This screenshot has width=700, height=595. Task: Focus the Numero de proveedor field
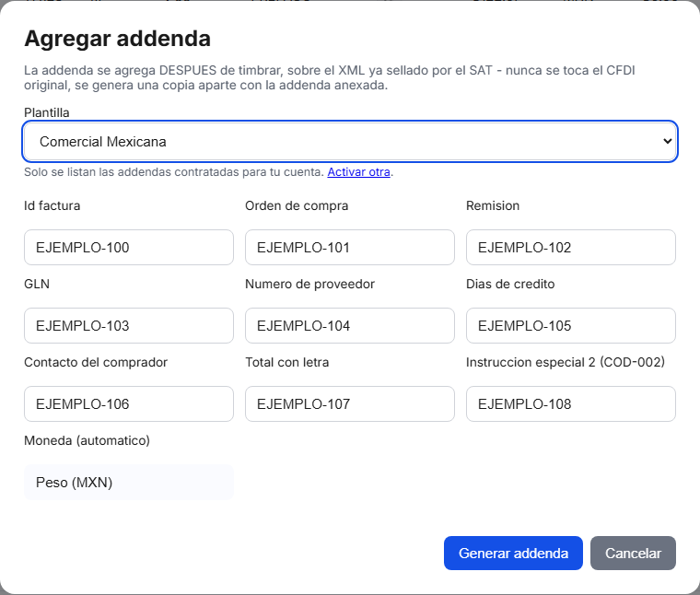click(x=350, y=325)
